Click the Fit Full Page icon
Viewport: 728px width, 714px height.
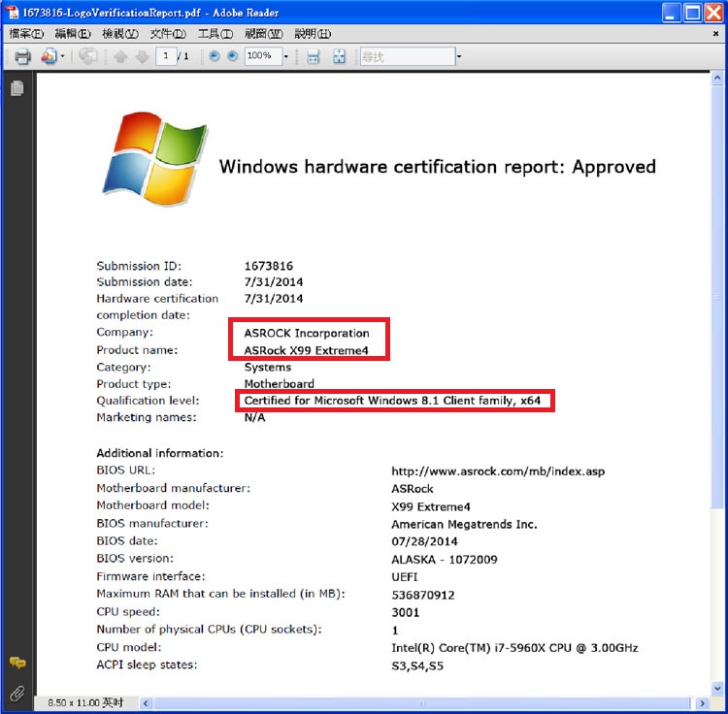340,56
